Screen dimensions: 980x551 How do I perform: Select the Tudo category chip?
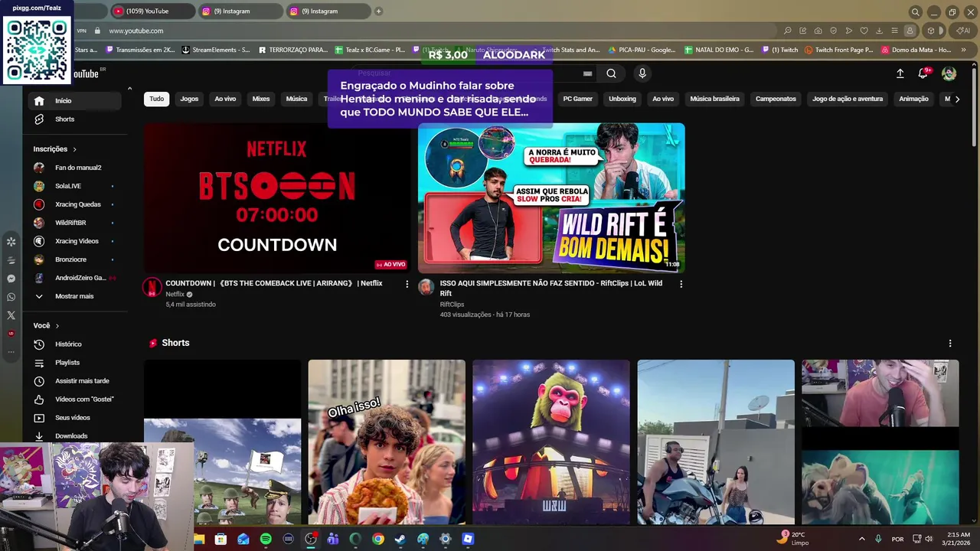[x=156, y=99]
